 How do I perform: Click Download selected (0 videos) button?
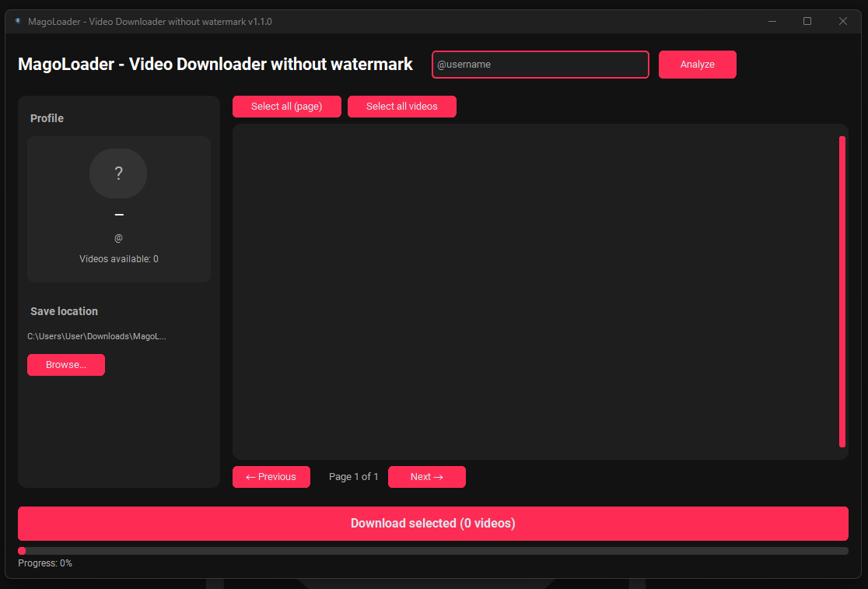pos(433,523)
